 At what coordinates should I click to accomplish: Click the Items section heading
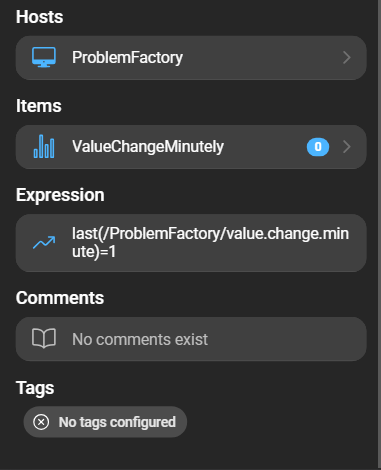[39, 106]
